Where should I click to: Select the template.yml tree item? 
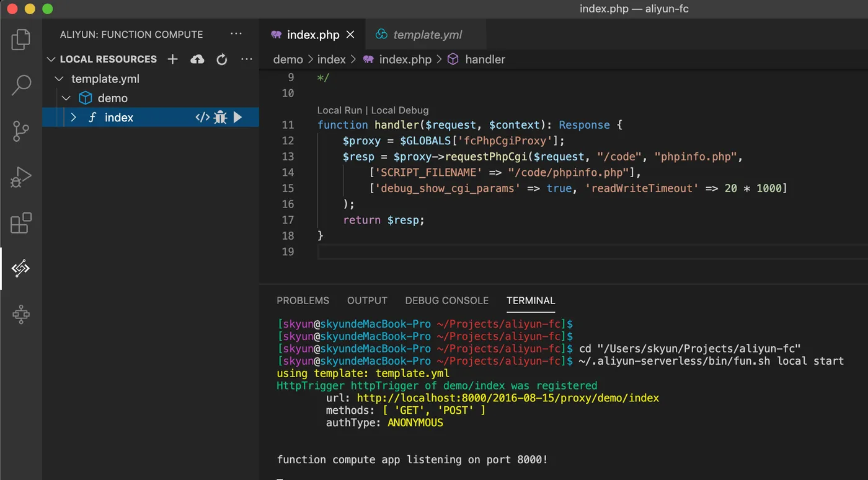point(151,79)
